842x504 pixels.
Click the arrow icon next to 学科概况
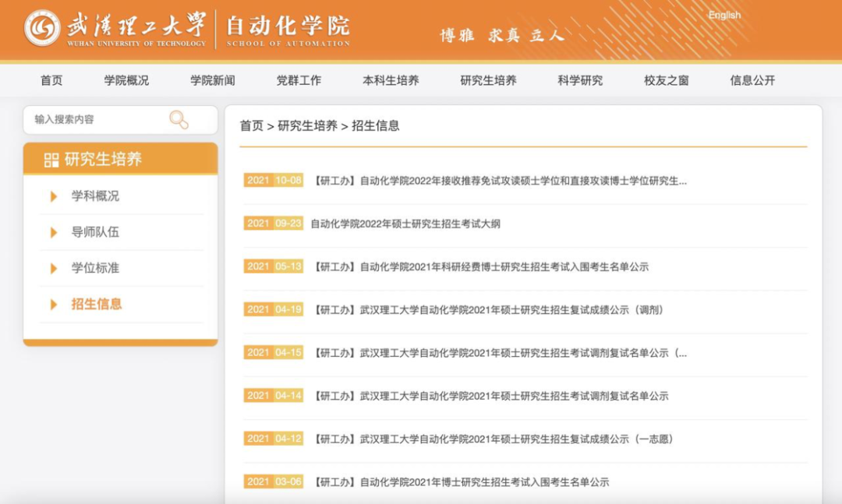(54, 196)
